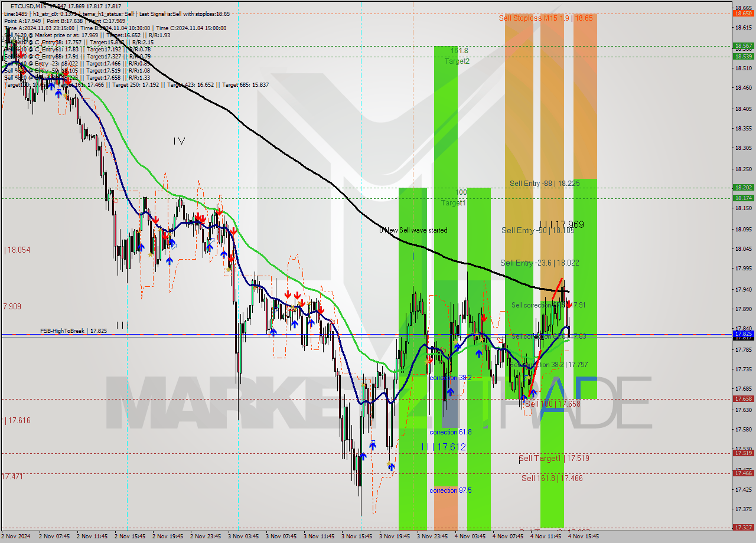Click the green 18.539 price tag on axis

(743, 56)
